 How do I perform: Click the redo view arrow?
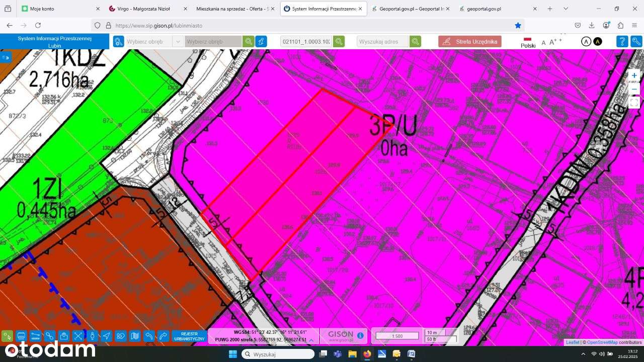point(163,336)
